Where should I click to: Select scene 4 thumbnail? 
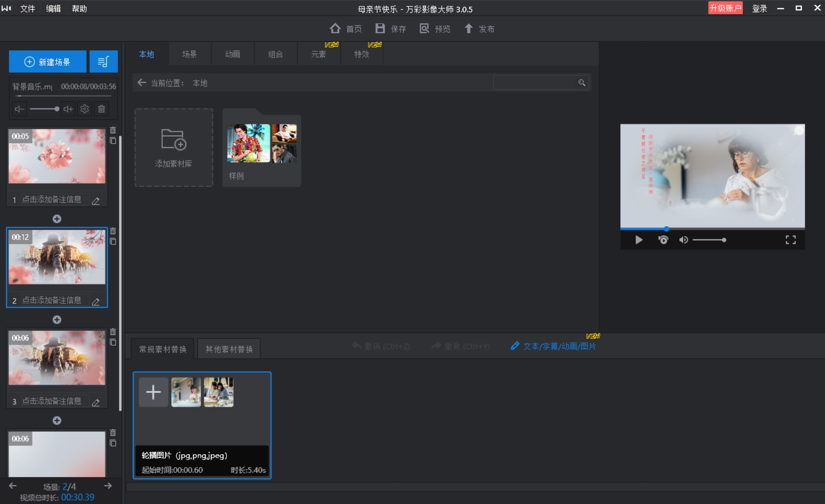point(57,454)
